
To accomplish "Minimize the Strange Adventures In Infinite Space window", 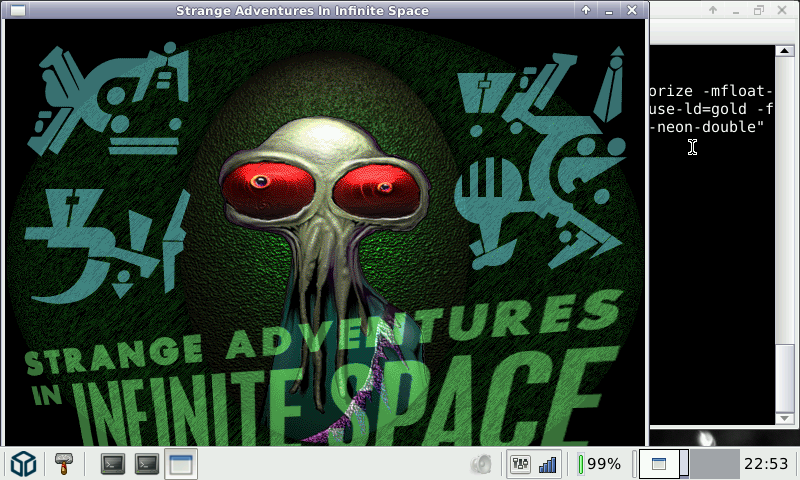I will pyautogui.click(x=608, y=10).
